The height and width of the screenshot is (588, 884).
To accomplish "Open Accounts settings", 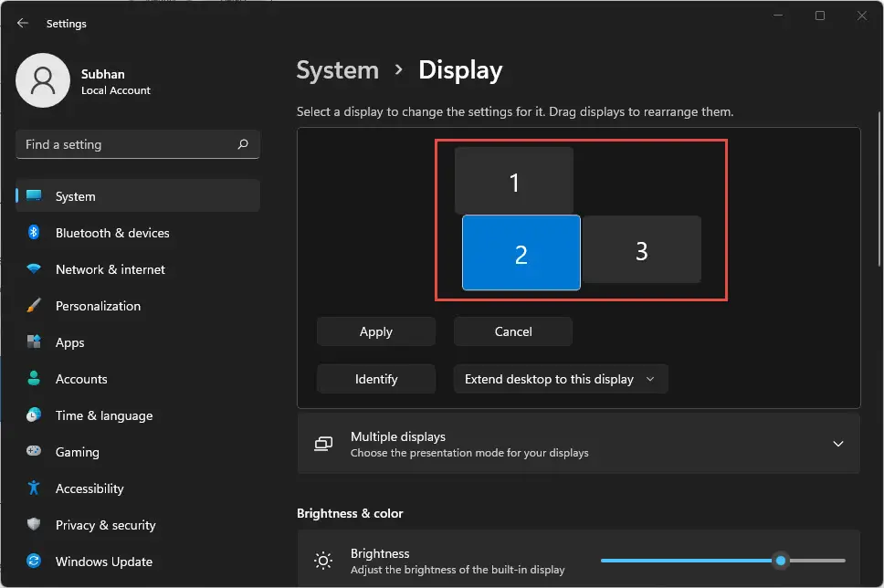I will click(81, 379).
